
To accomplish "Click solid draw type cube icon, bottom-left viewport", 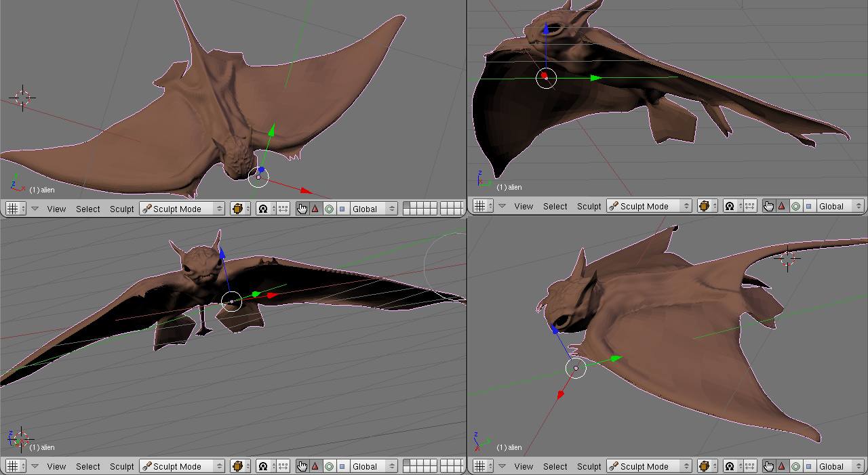I will [239, 466].
